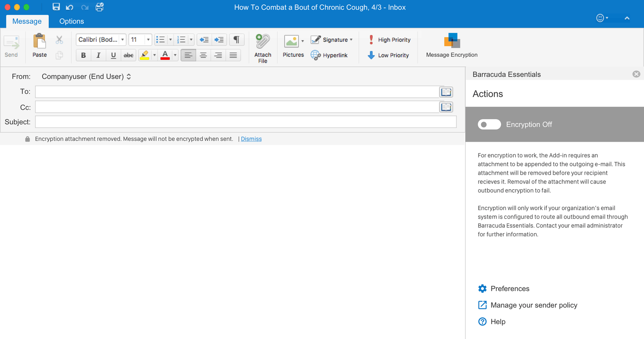644x339 pixels.
Task: Switch to the Options tab
Action: coord(72,21)
